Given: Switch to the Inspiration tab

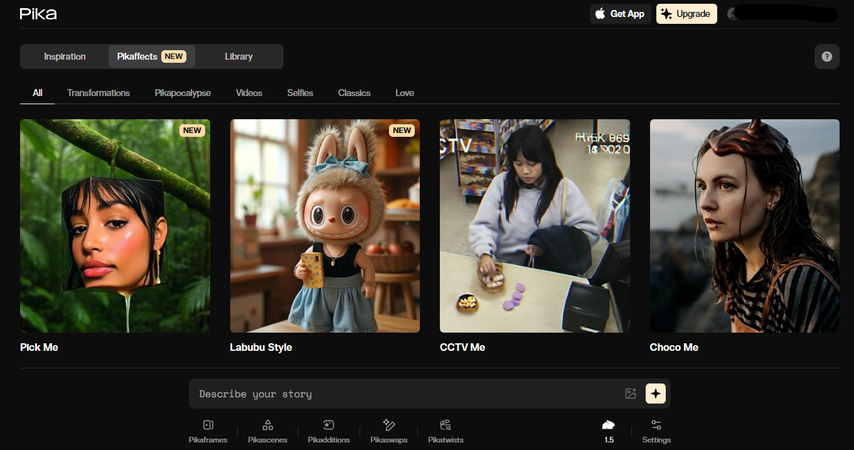Looking at the screenshot, I should click(x=65, y=57).
